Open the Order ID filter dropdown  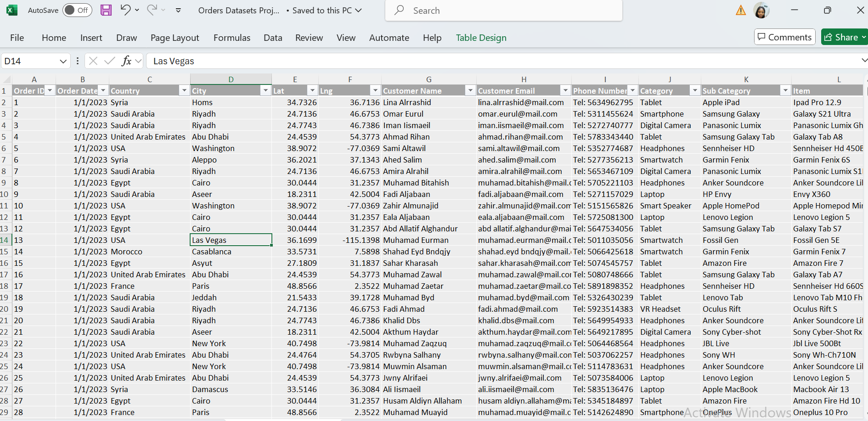click(50, 91)
